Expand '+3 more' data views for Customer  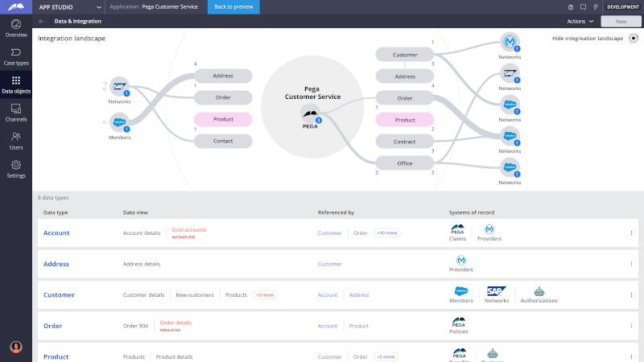pos(265,294)
